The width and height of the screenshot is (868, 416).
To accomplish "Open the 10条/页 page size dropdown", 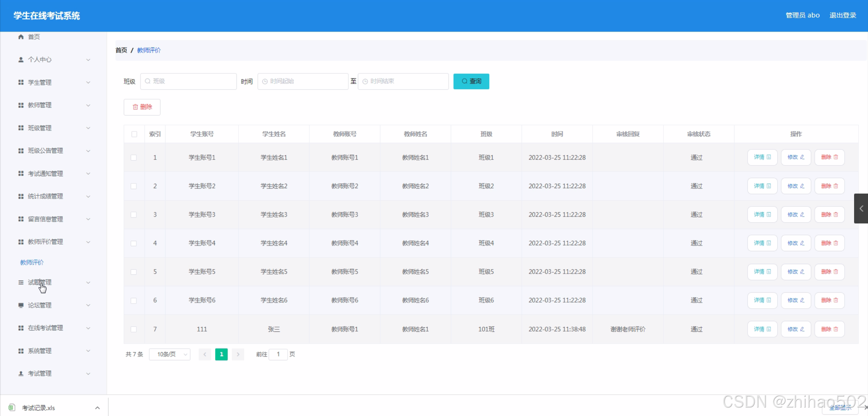I will (170, 354).
